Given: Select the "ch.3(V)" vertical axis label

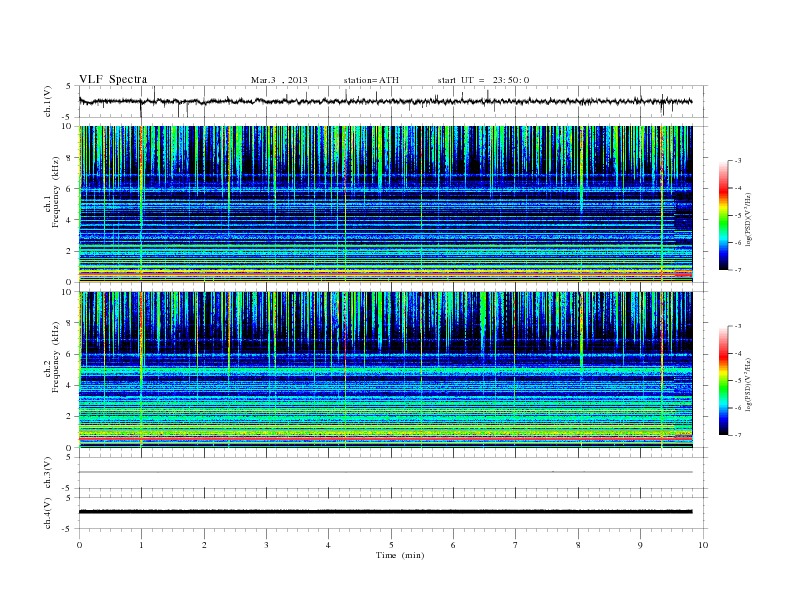Looking at the screenshot, I should pyautogui.click(x=48, y=473).
